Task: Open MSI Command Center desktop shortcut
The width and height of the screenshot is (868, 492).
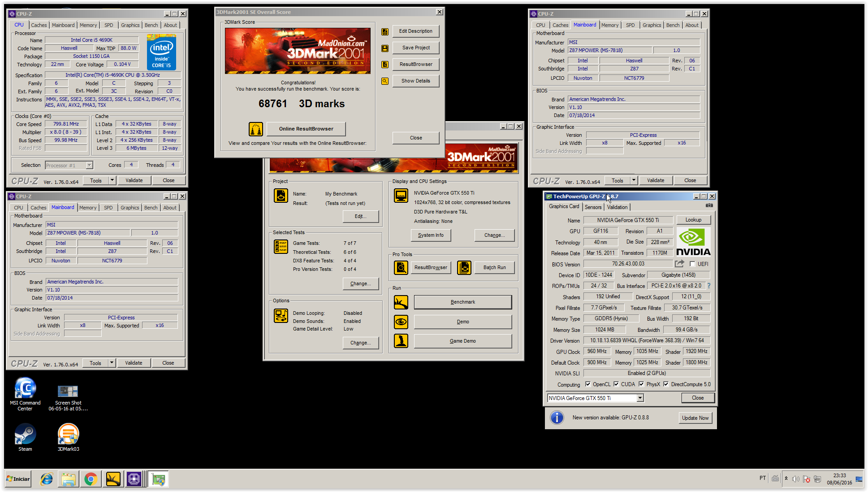Action: 25,394
